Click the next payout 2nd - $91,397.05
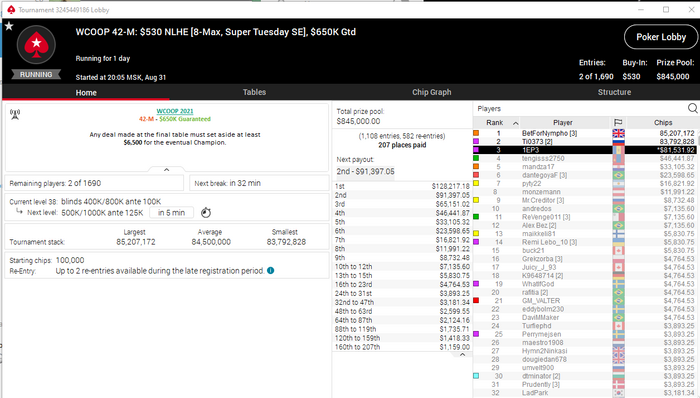This screenshot has width=700, height=398. (366, 171)
